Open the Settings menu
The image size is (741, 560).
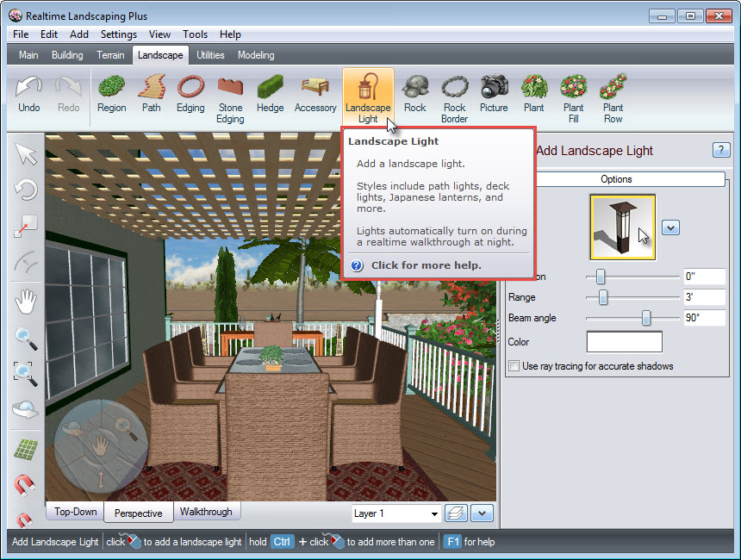[x=119, y=34]
